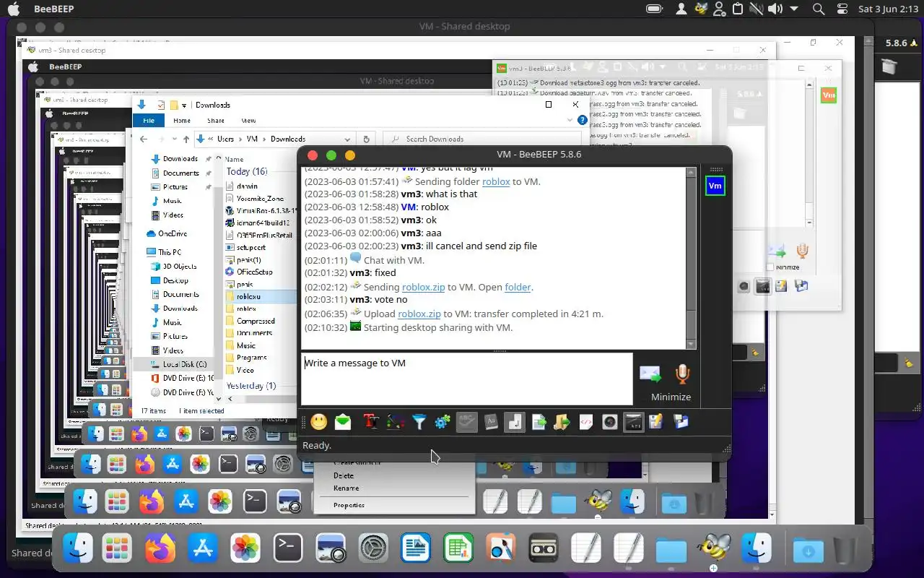Open the emoticon picker in BeeBEEP toolbar
This screenshot has height=578, width=924.
[319, 422]
